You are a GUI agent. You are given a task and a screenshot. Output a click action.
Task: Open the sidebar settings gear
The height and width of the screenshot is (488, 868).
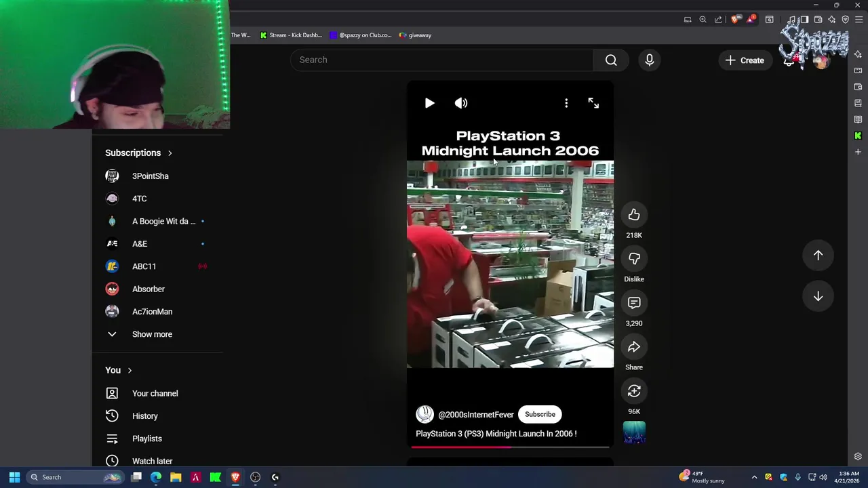858,456
